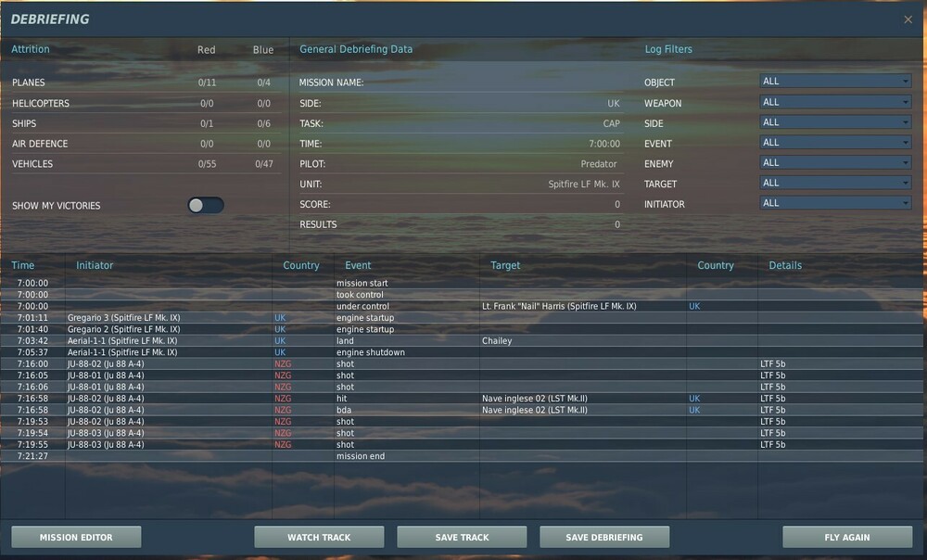
Task: Select the 7:19:53 JU-88-02 shot row
Action: (461, 421)
